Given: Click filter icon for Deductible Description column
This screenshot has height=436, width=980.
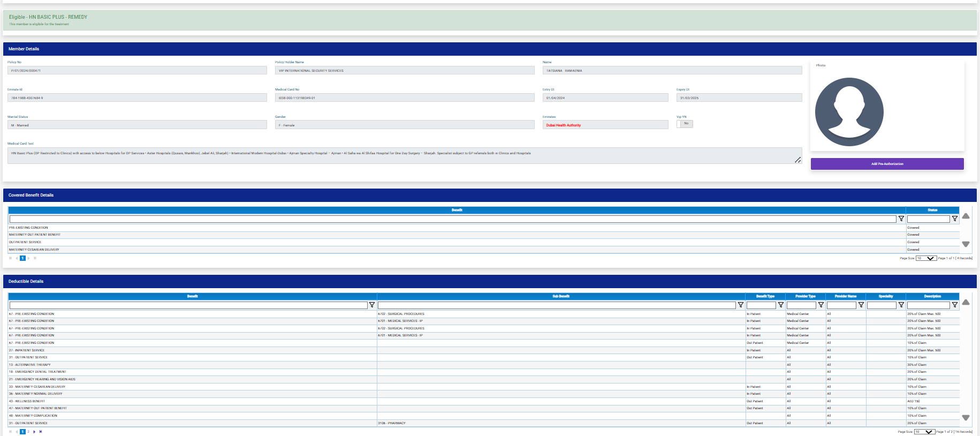Looking at the screenshot, I should 955,305.
